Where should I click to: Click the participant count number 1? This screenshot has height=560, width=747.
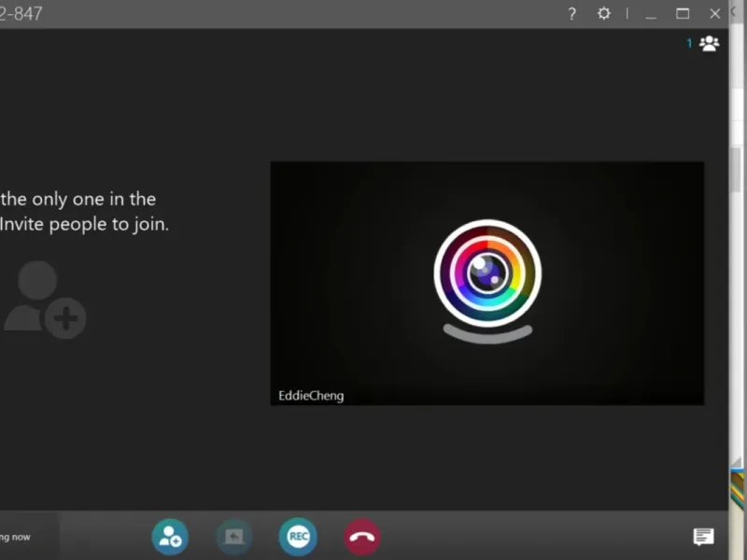pyautogui.click(x=690, y=43)
